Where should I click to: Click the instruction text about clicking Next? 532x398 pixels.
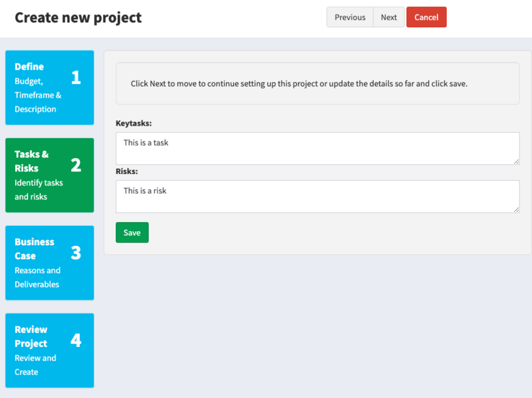(x=299, y=84)
